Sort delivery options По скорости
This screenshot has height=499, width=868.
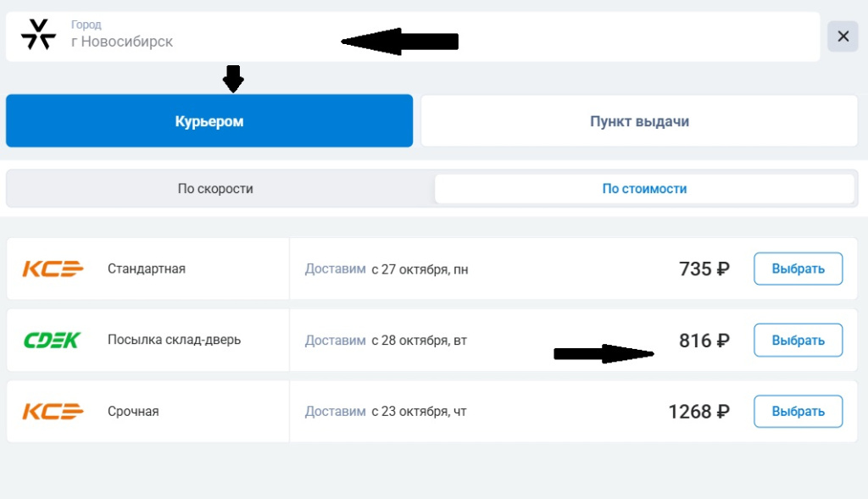pyautogui.click(x=215, y=189)
